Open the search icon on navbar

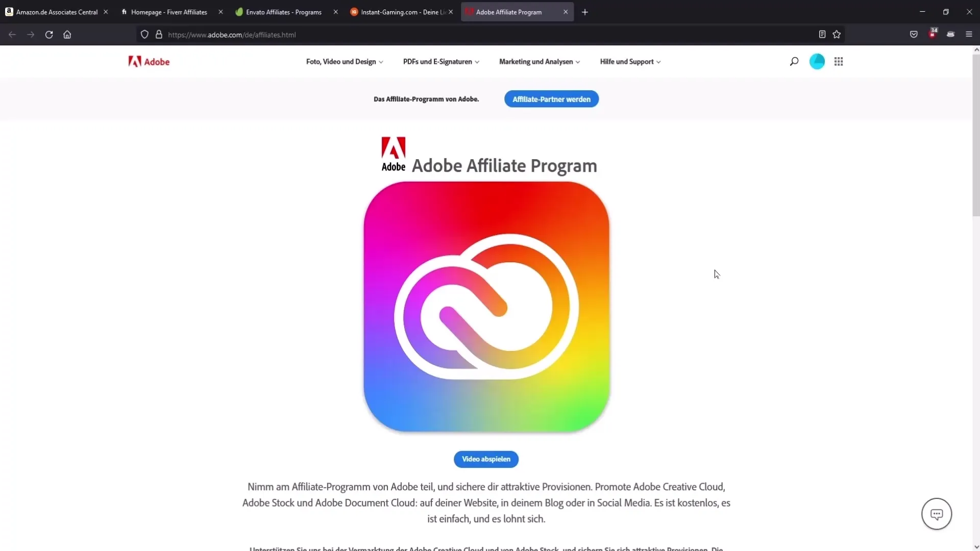794,61
